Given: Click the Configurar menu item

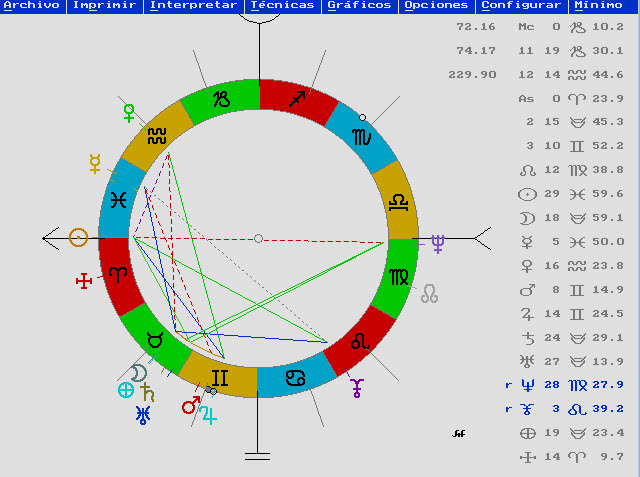Looking at the screenshot, I should 521,6.
